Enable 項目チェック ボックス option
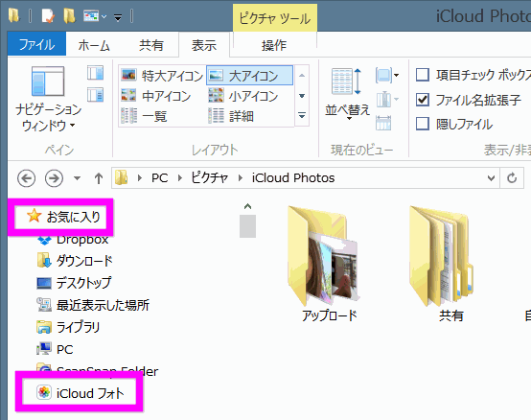 pyautogui.click(x=423, y=75)
